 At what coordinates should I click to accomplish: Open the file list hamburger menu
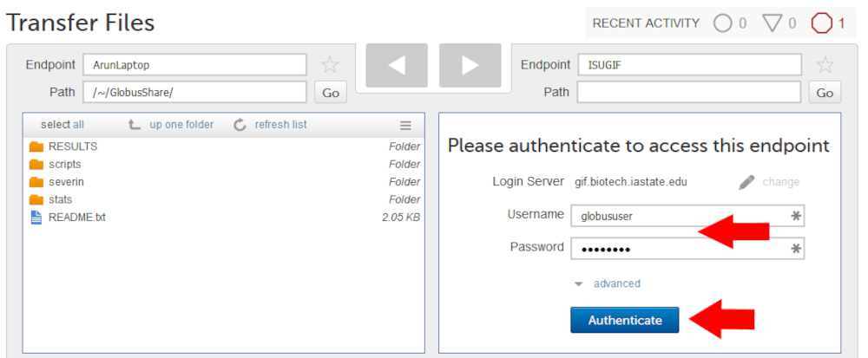pyautogui.click(x=405, y=125)
